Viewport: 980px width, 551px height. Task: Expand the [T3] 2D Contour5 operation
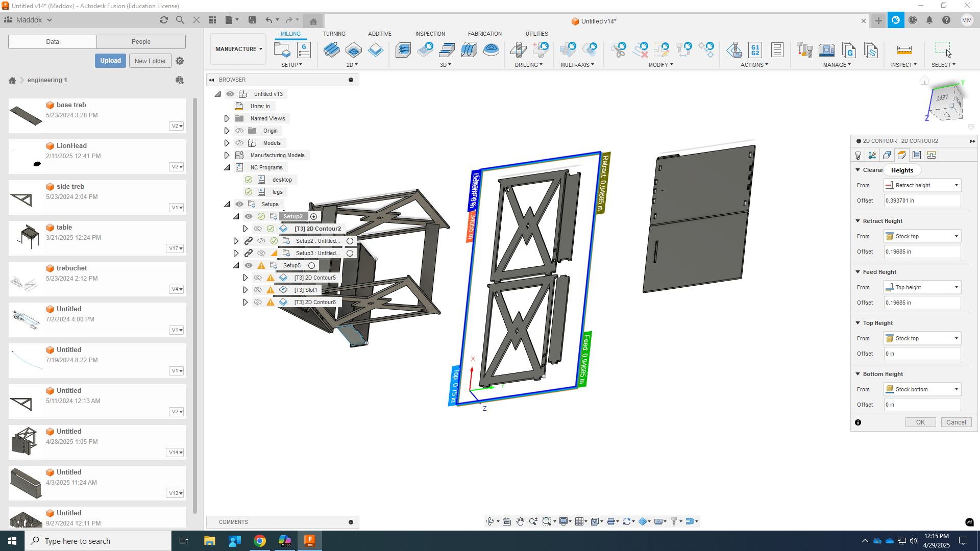tap(246, 278)
